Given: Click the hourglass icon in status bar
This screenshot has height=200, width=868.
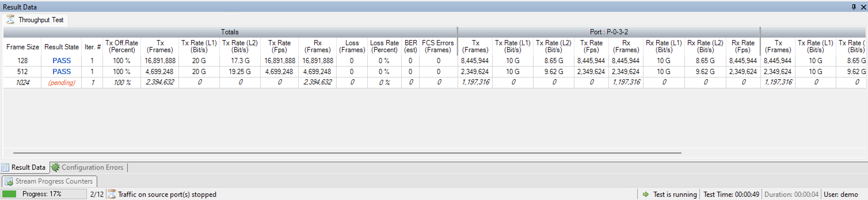Looking at the screenshot, I should coord(112,194).
